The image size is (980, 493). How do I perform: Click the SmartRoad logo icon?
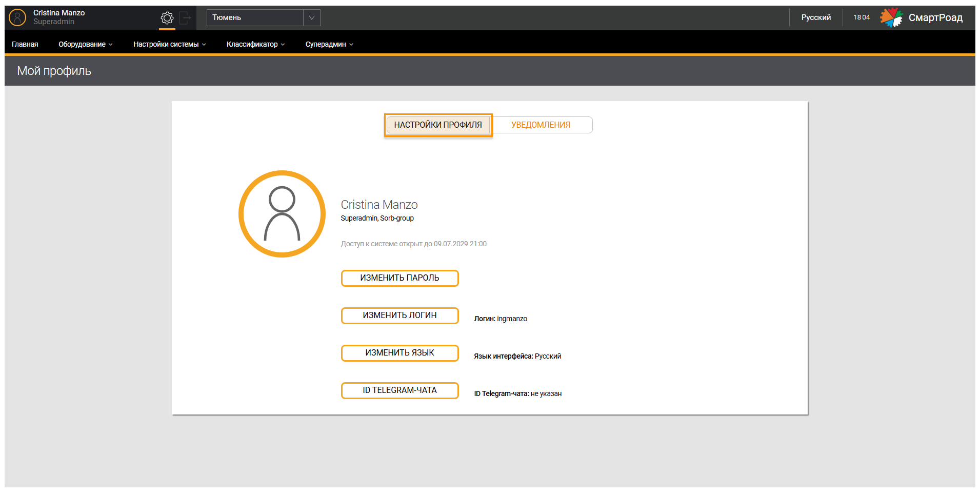tap(891, 17)
